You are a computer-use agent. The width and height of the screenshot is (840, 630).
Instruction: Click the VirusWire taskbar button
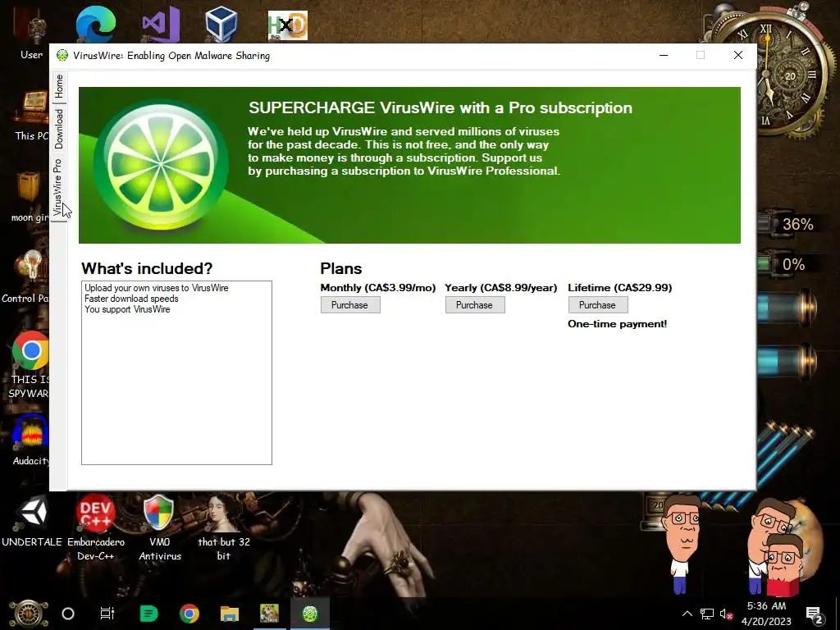point(310,614)
